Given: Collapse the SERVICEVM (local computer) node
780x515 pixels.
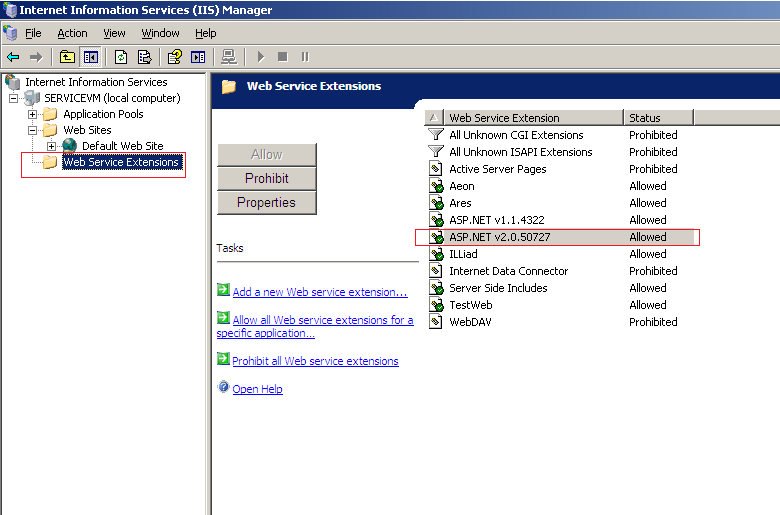Looking at the screenshot, I should (13, 99).
